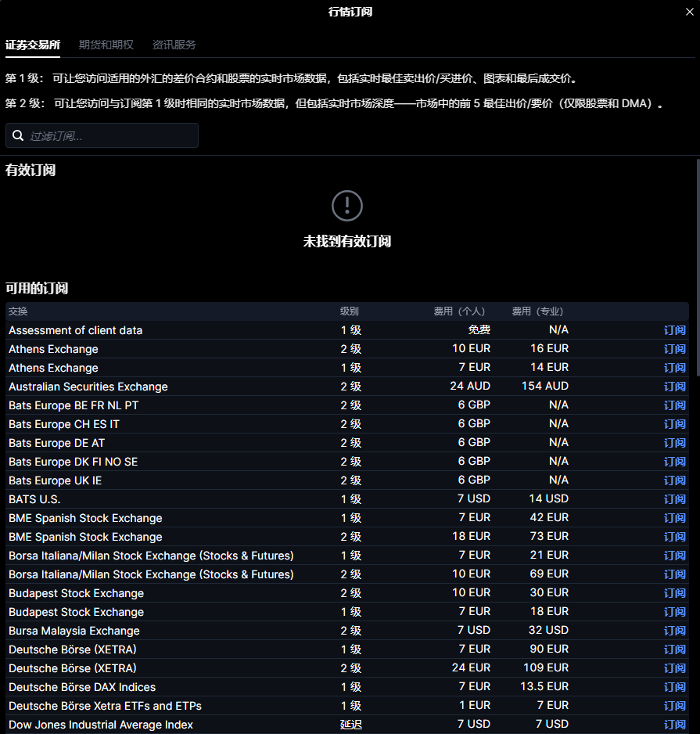Click the '109 EUR' professional fee

[546, 668]
